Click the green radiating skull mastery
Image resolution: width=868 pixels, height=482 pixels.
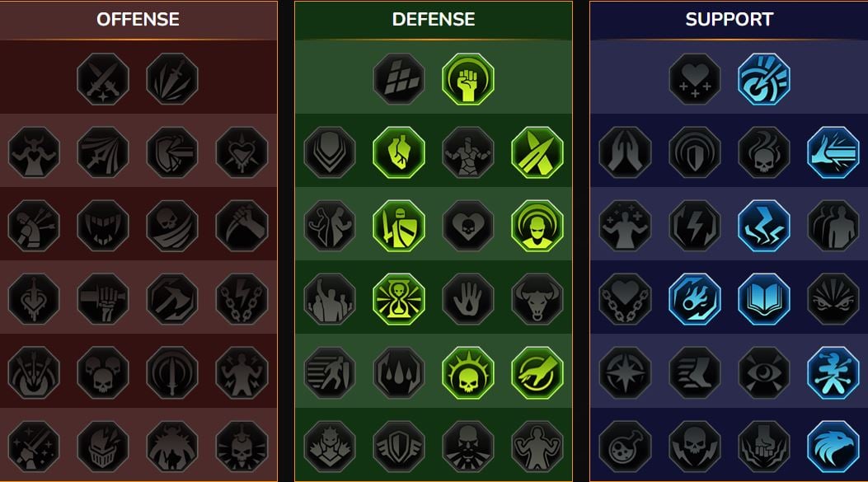468,373
